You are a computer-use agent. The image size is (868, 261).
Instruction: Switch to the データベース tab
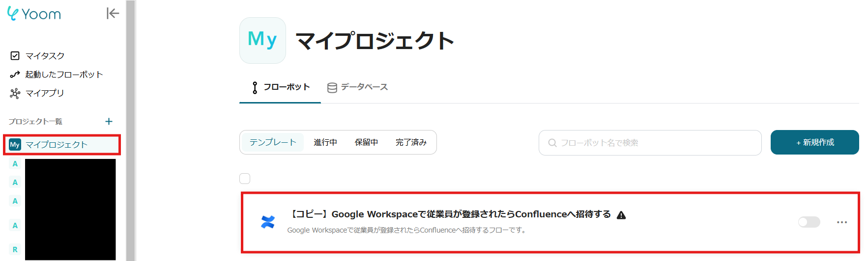tap(357, 87)
